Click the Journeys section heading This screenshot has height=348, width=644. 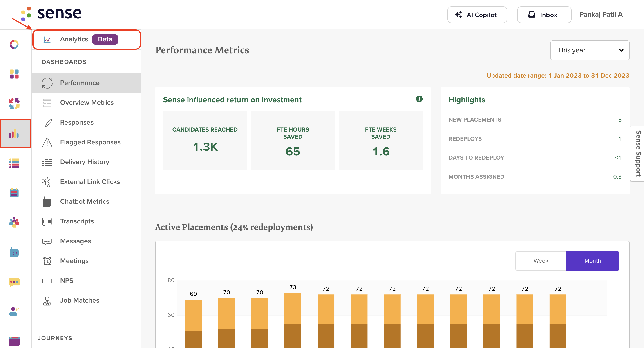[x=55, y=338]
